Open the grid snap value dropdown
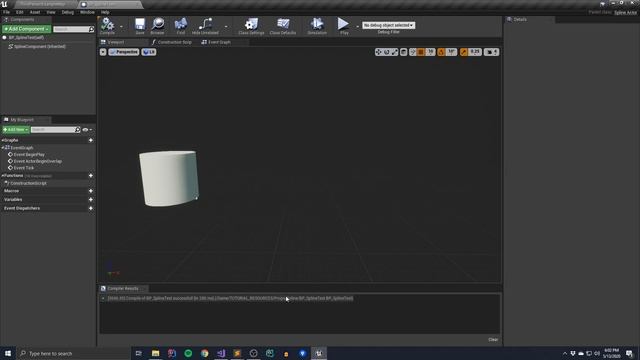This screenshot has width=640, height=360. tap(430, 52)
